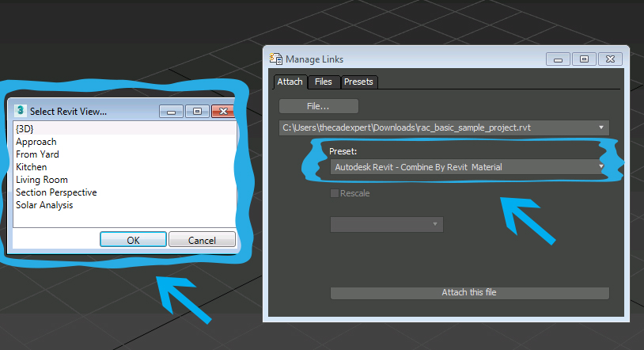
Task: Maximize the Manage Links window
Action: 584,59
